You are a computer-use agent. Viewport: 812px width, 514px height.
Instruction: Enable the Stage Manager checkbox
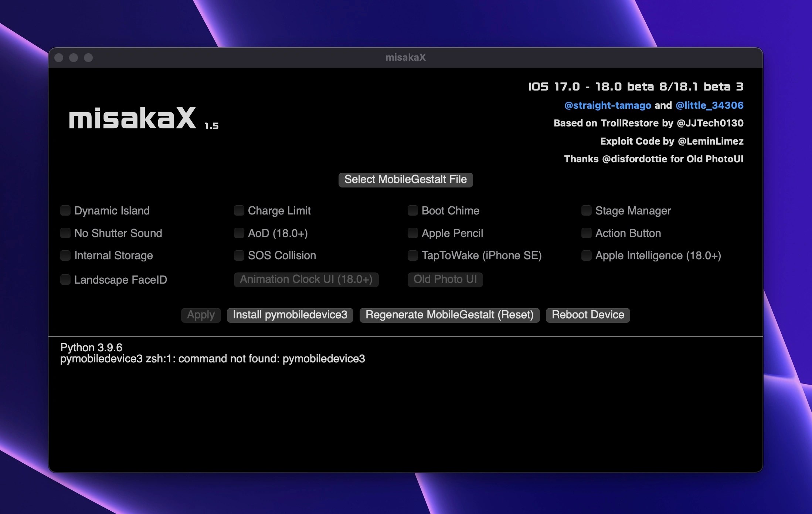click(586, 210)
